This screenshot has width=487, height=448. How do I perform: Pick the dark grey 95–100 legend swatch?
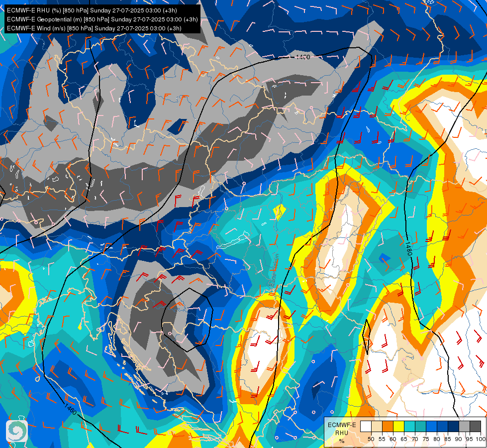475,426
